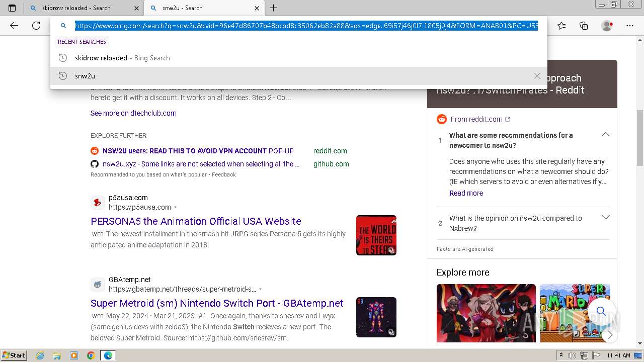Open the tab actions menu icon

tap(12, 8)
